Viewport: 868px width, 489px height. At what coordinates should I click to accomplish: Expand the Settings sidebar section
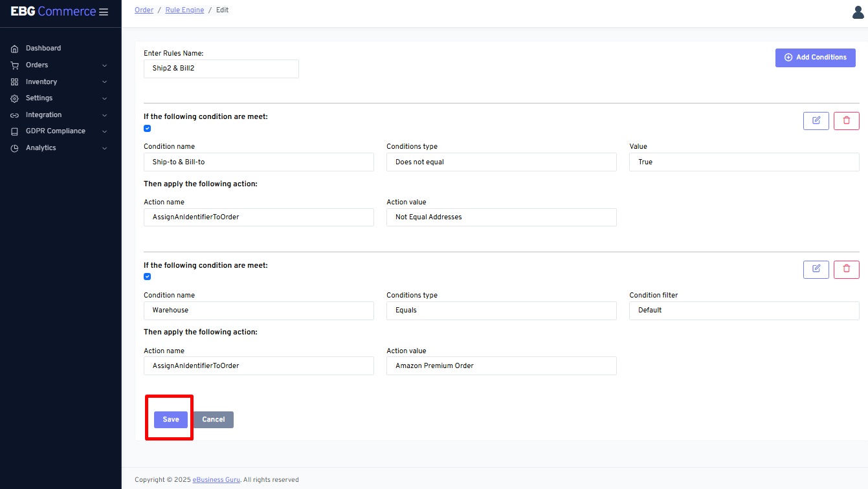click(x=39, y=98)
